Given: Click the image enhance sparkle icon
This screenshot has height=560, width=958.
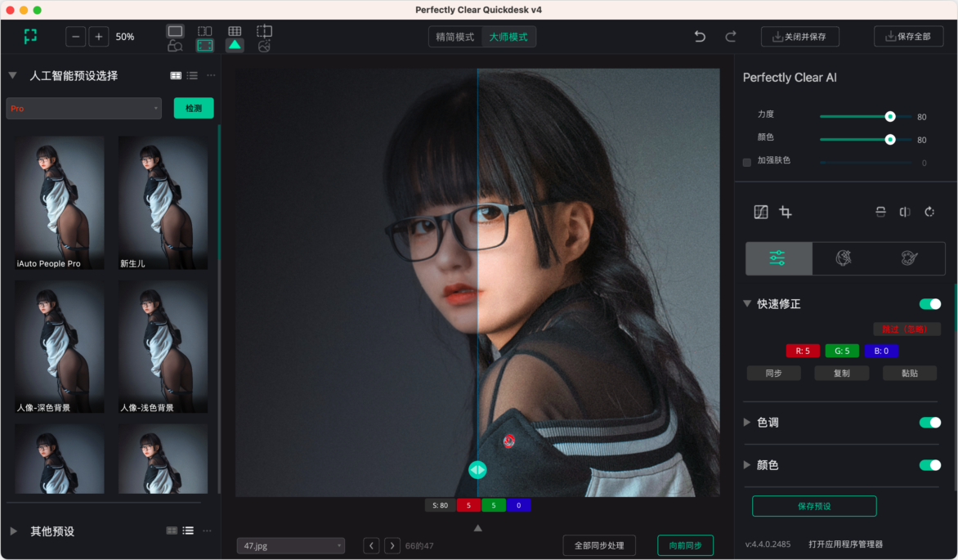Looking at the screenshot, I should (265, 46).
